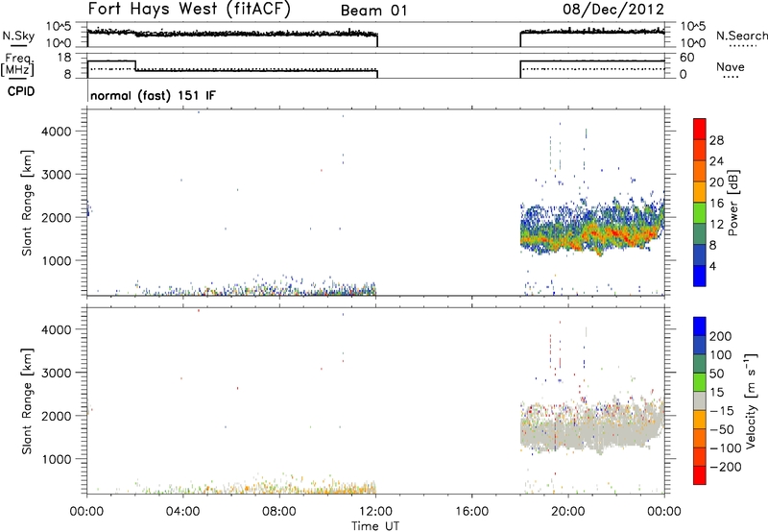Click the 'Freq. [MHz]' axis label
The height and width of the screenshot is (532, 768).
click(x=18, y=65)
